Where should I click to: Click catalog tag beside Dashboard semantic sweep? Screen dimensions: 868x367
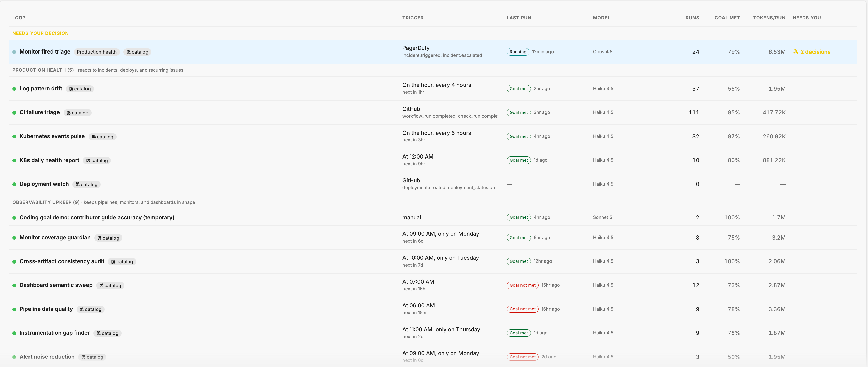(110, 286)
